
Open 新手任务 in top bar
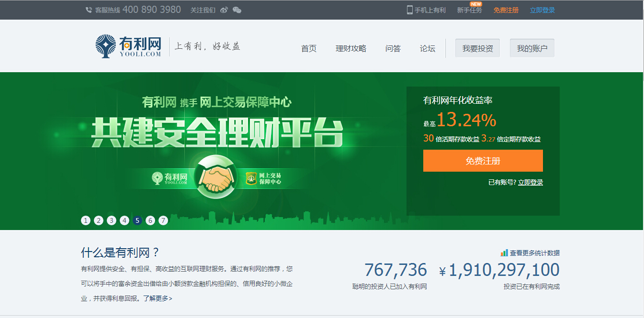coord(470,10)
